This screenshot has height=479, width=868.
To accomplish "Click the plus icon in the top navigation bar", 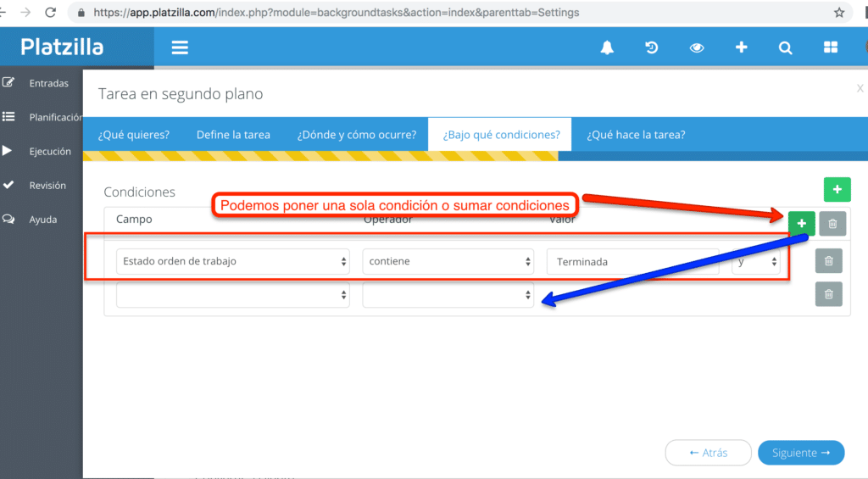I will (741, 47).
